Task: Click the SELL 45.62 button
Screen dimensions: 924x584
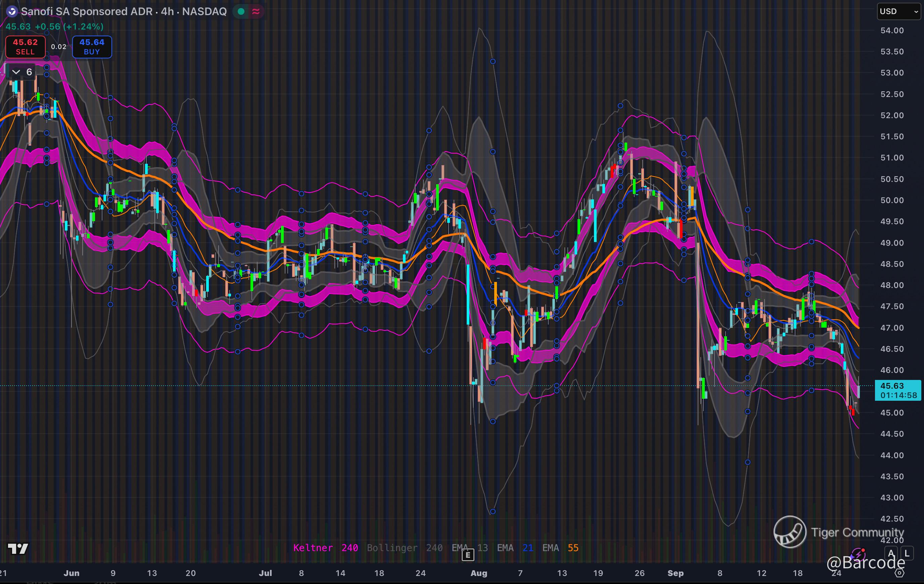Action: [x=25, y=47]
